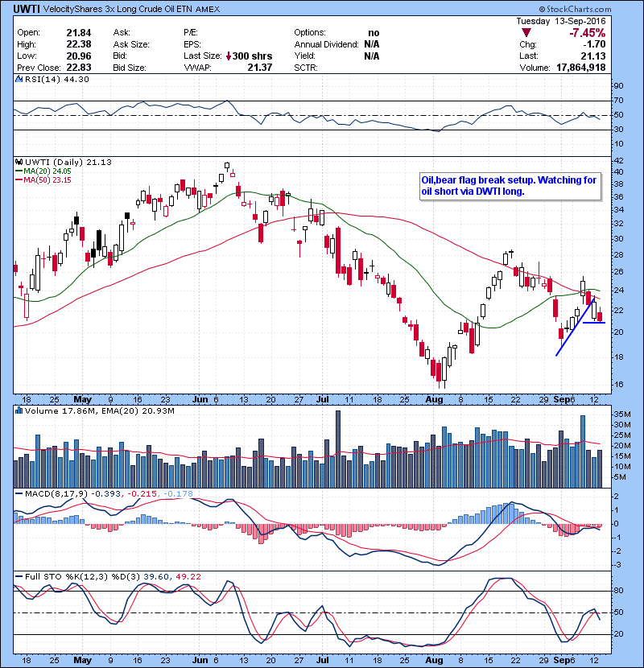Select the High value 22.38
644x668 pixels.
[x=78, y=44]
